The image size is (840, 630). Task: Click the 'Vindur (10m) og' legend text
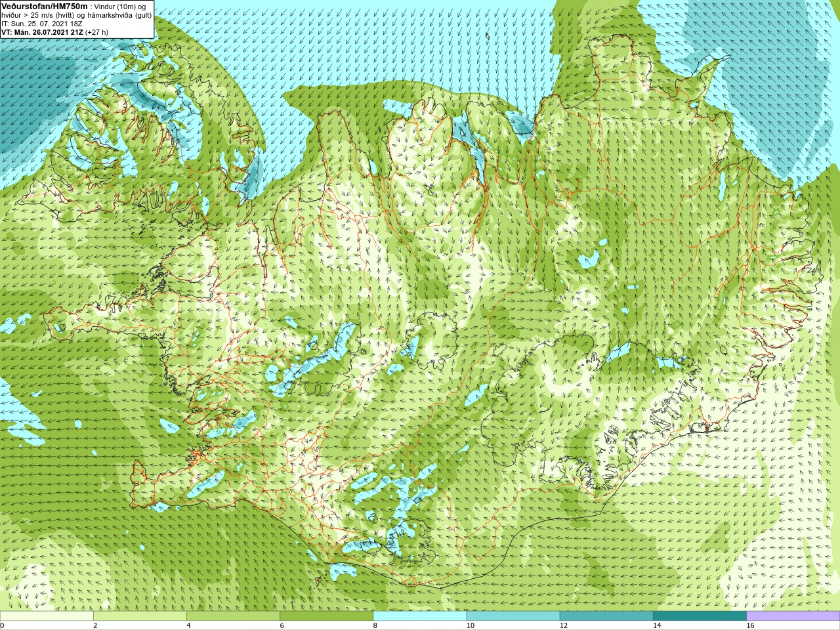(120, 7)
